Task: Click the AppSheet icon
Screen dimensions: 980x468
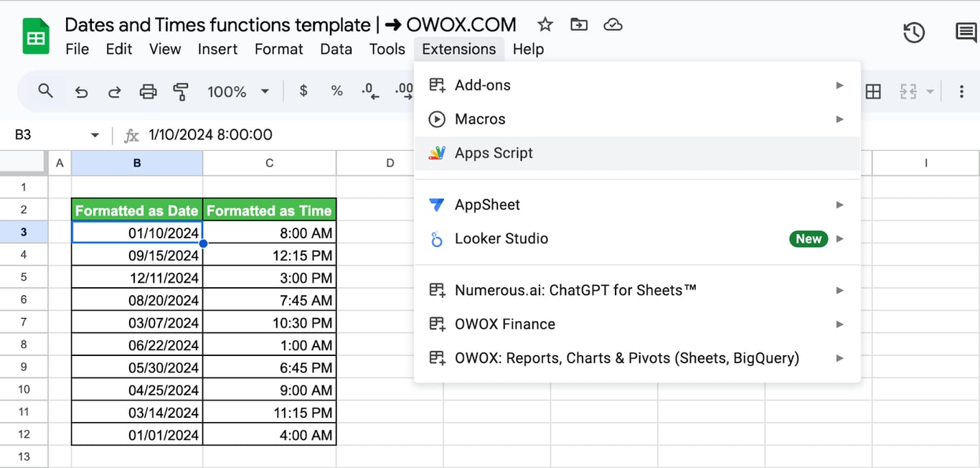Action: coord(437,205)
